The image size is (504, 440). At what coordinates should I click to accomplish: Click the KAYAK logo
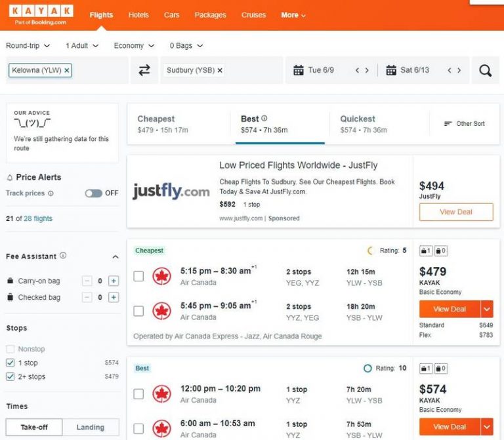[x=41, y=15]
